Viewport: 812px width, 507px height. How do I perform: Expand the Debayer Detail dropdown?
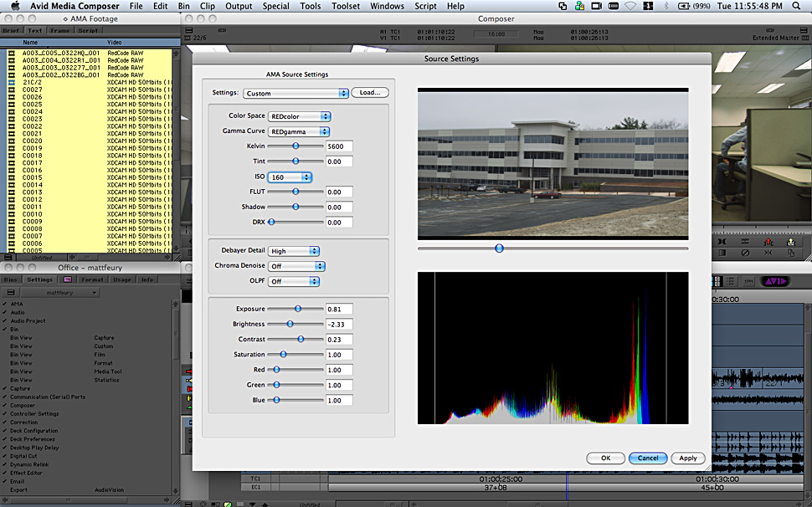pos(294,251)
